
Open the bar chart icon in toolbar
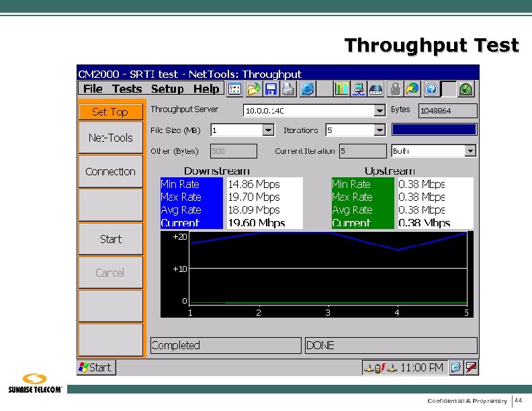tap(341, 89)
